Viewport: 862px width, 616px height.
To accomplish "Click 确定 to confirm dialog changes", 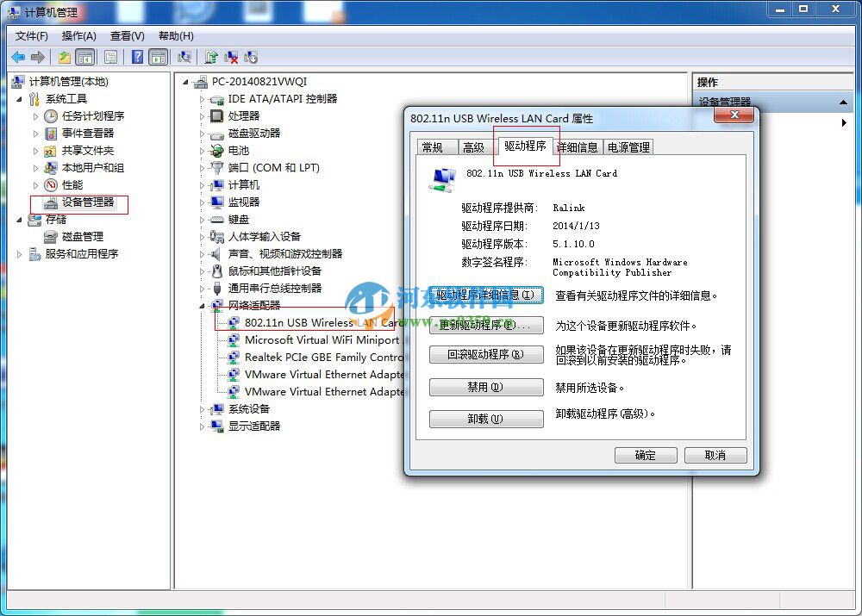I will point(646,454).
